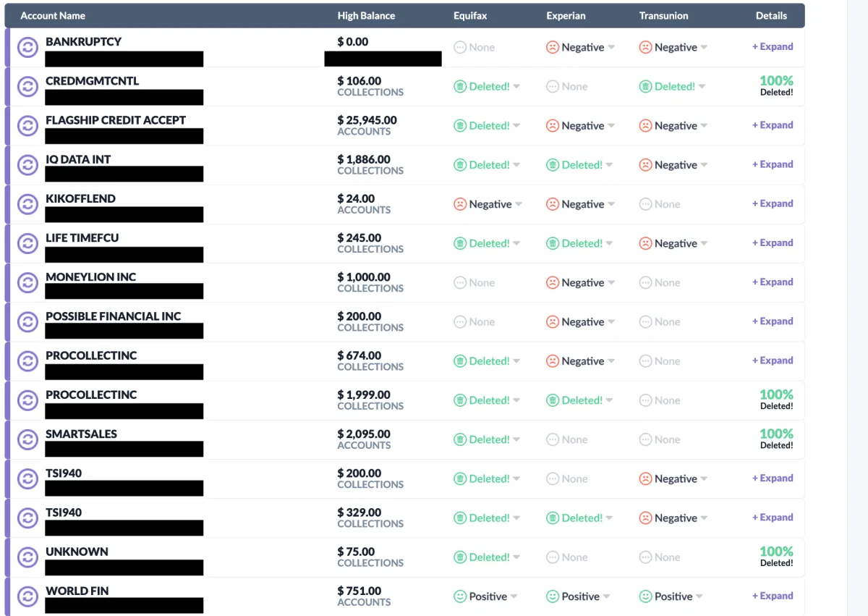The height and width of the screenshot is (616, 868).
Task: Click the refresh icon beside MONEYLION INC
Action: (27, 282)
